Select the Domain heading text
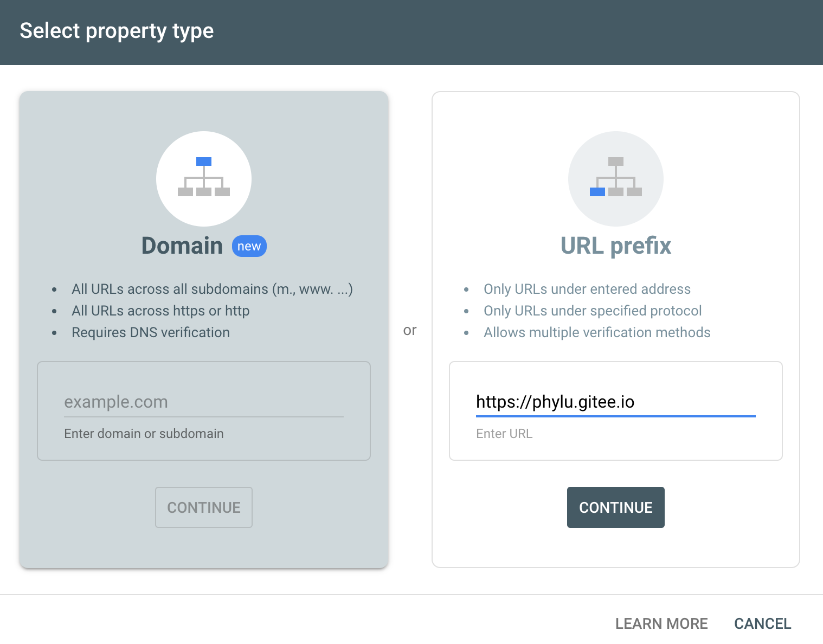Screen dimensions: 823x644 coord(182,246)
